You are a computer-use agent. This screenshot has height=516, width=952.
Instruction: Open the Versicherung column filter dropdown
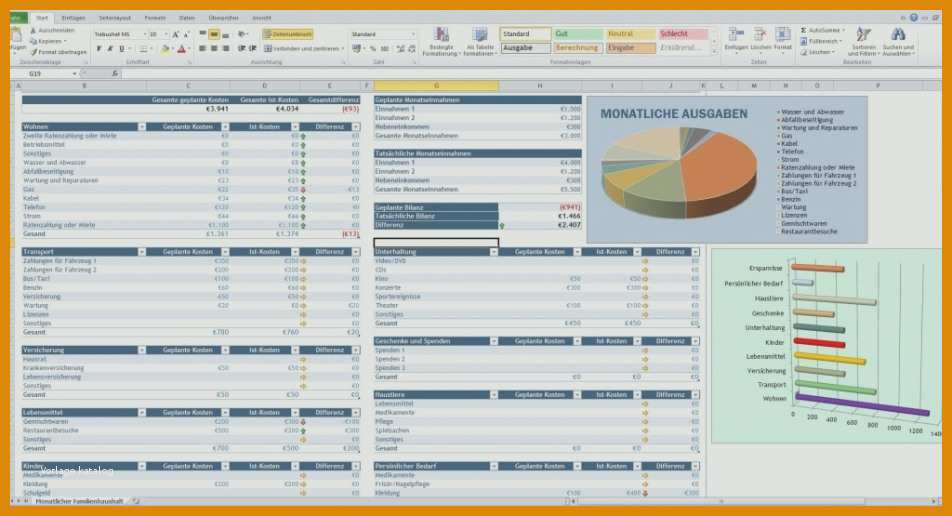point(141,350)
